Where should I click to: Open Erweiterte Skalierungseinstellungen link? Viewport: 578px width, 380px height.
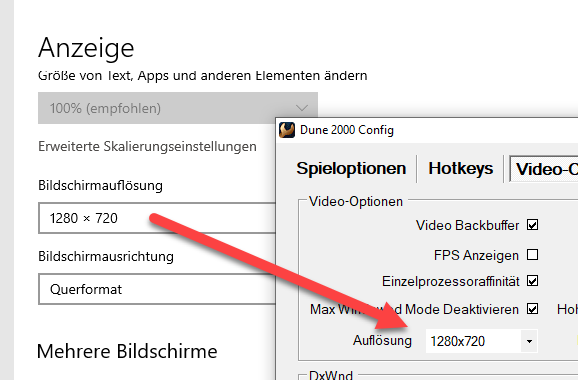147,146
